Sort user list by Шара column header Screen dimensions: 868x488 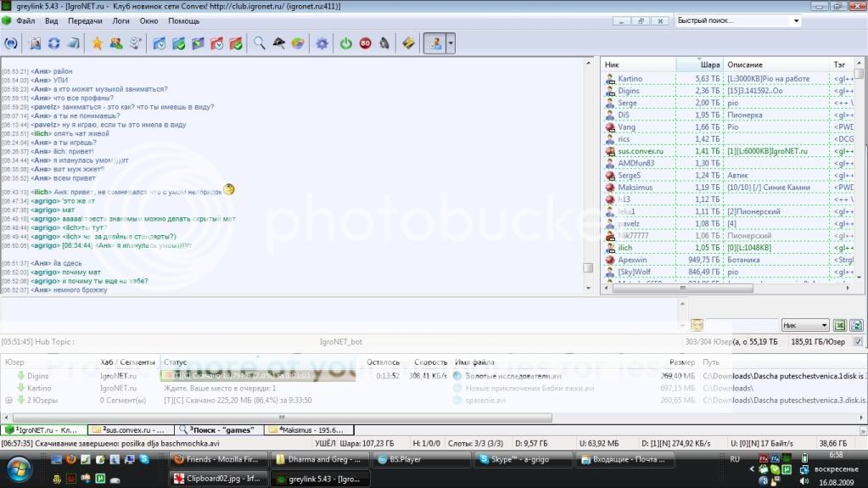pos(709,65)
